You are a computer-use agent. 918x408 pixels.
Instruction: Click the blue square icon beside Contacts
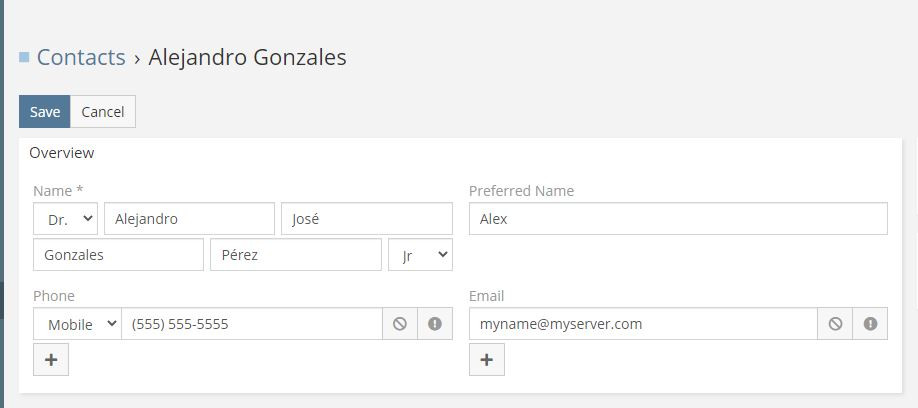(x=24, y=57)
